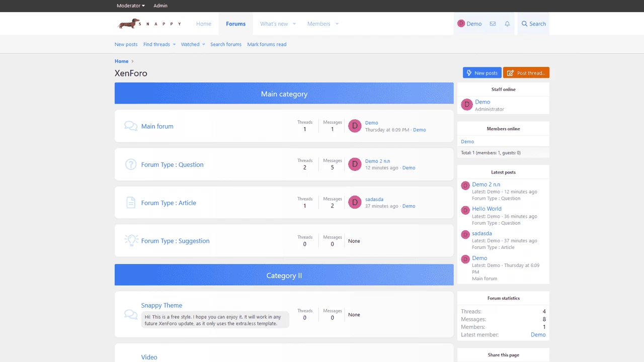
Task: Open Forum Type : Suggestion
Action: pos(175,241)
